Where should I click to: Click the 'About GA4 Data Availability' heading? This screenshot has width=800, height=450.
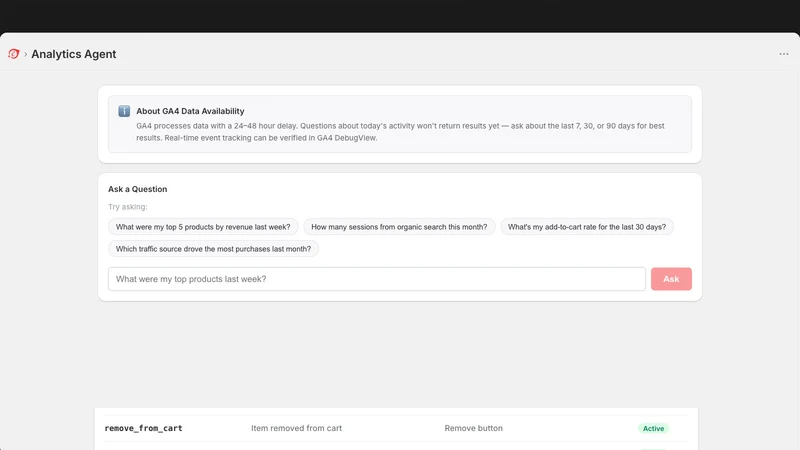tap(190, 111)
